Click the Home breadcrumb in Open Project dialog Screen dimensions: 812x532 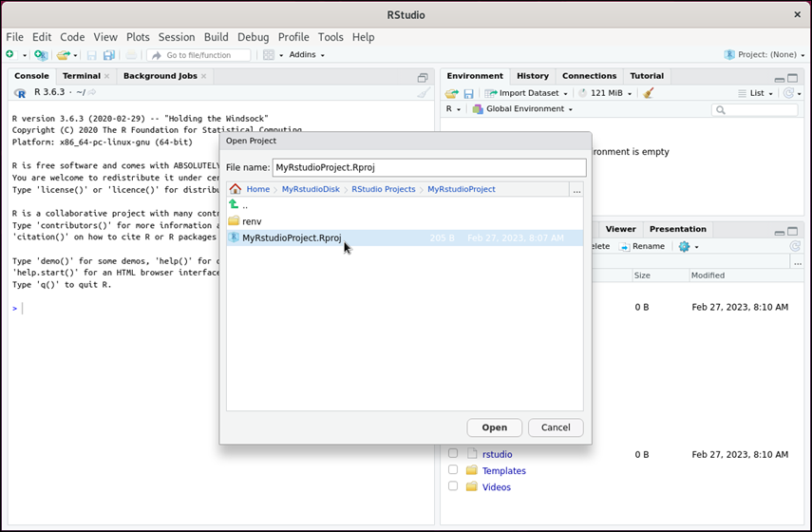[x=258, y=189]
